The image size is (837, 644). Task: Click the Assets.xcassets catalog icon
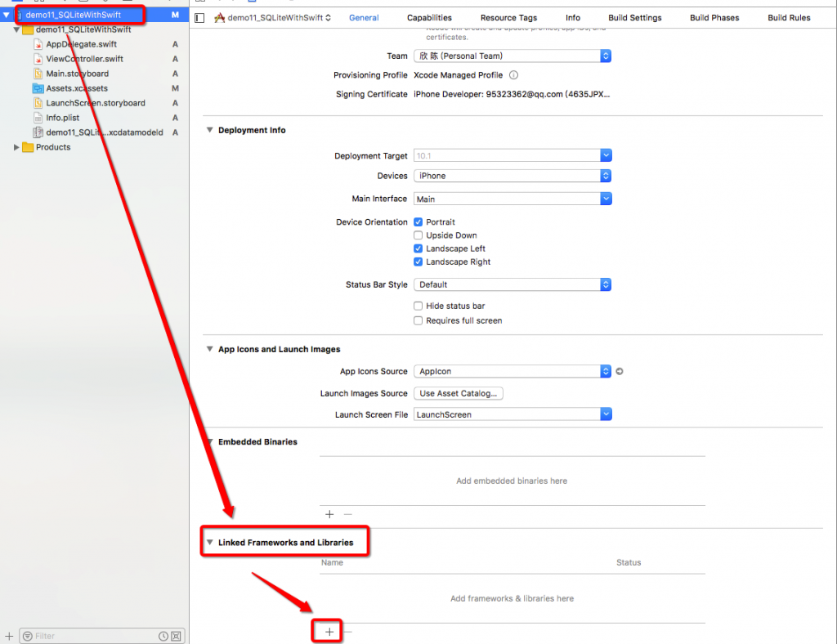click(x=38, y=88)
